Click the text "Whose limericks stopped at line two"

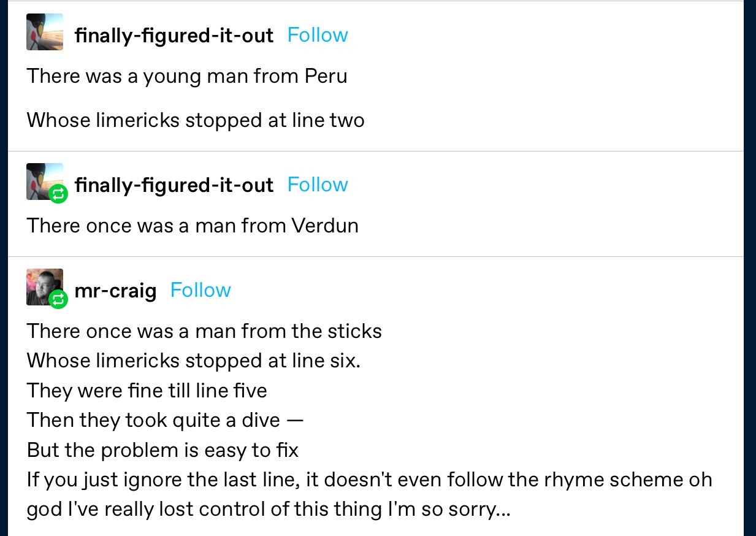point(195,120)
